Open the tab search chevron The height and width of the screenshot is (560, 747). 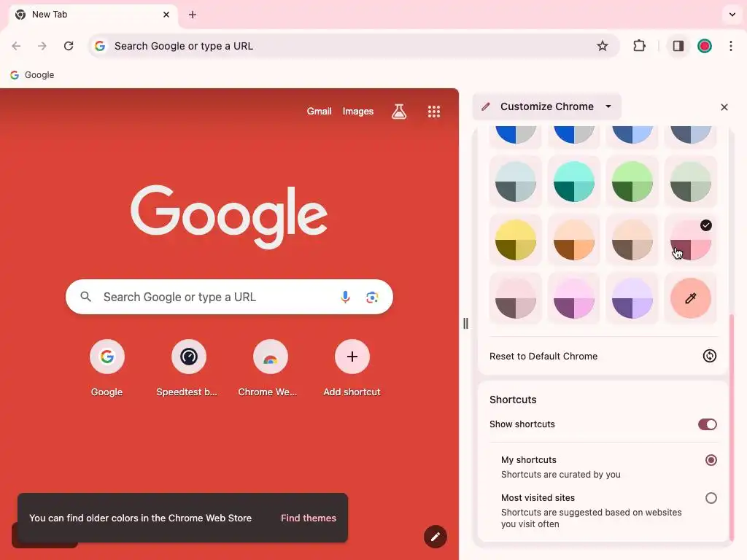732,15
